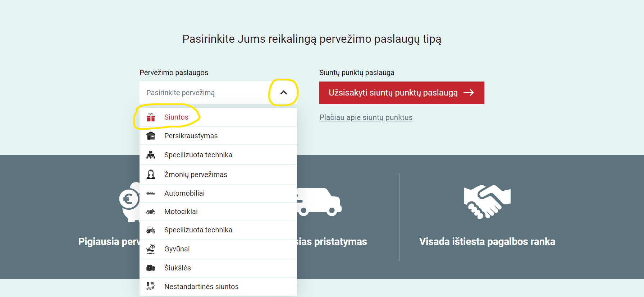
Task: Click the Visada ištiesta pagalbos ranka heading
Action: click(487, 241)
